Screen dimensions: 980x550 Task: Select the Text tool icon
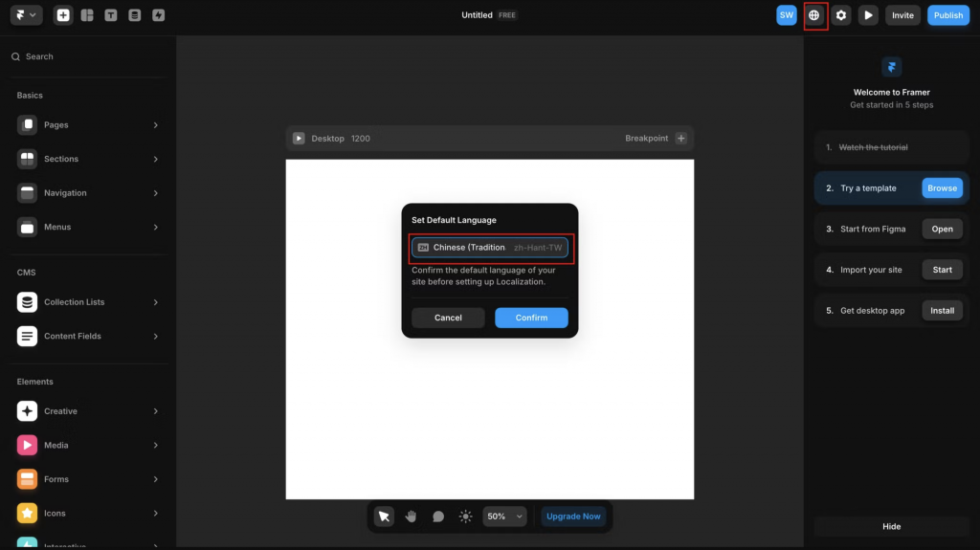coord(111,15)
